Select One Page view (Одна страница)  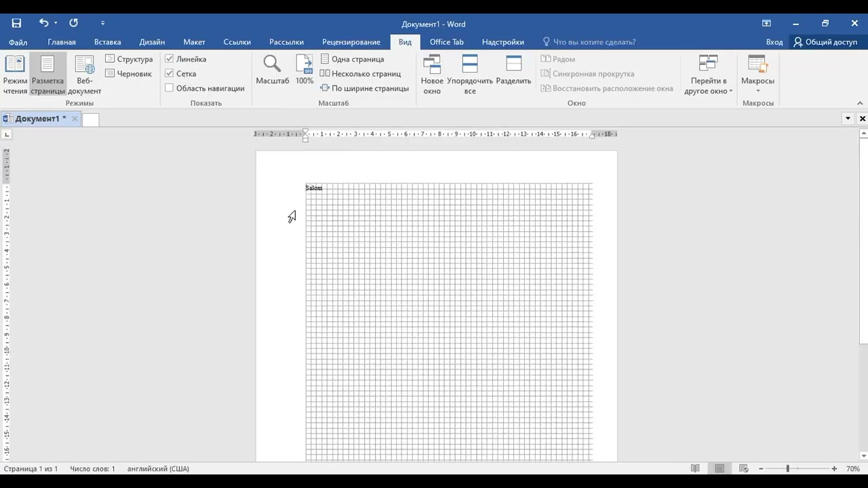point(352,59)
